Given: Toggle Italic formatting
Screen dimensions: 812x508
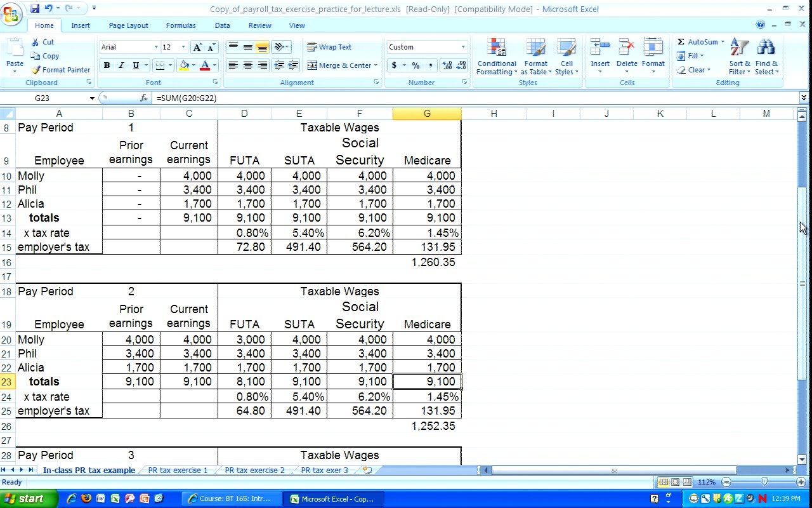Looking at the screenshot, I should pyautogui.click(x=121, y=65).
